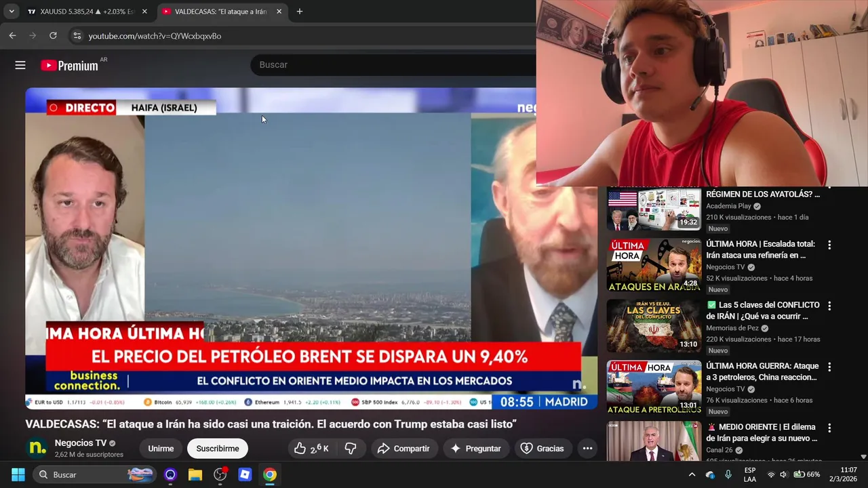Screen dimensions: 868x488
Task: Open Windows Start menu
Action: coord(18,474)
